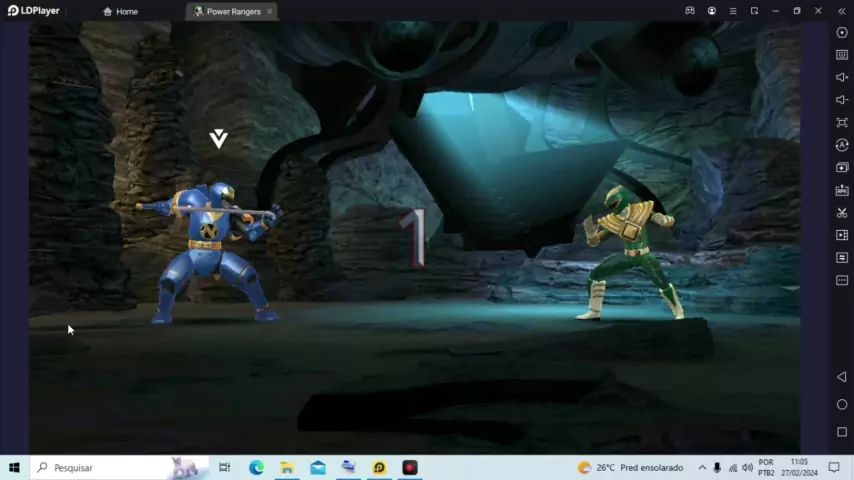Open the Windows Start menu

(14, 468)
